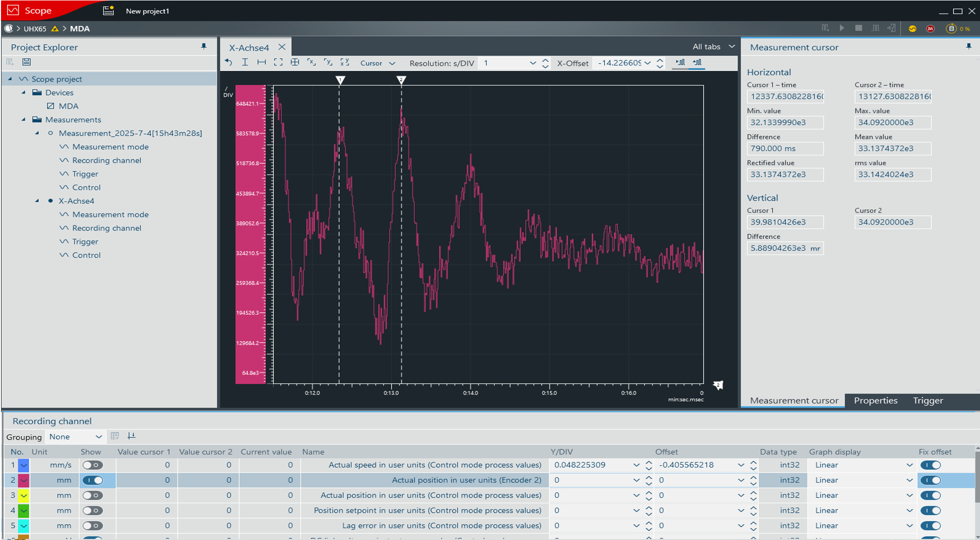Image resolution: width=980 pixels, height=540 pixels.
Task: Click the play measurement button in top bar
Action: coord(842,28)
